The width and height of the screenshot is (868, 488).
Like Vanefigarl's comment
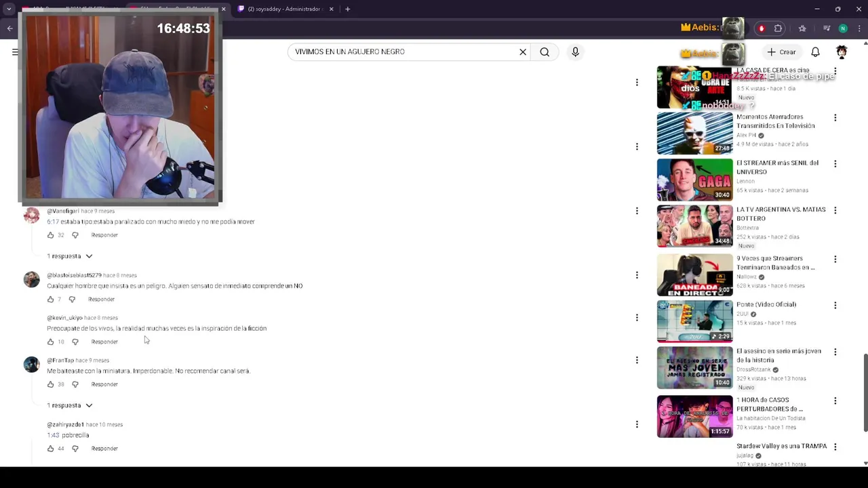50,235
